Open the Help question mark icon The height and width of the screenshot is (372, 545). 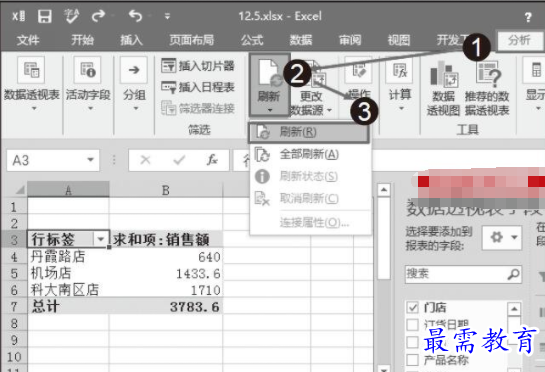[x=528, y=17]
